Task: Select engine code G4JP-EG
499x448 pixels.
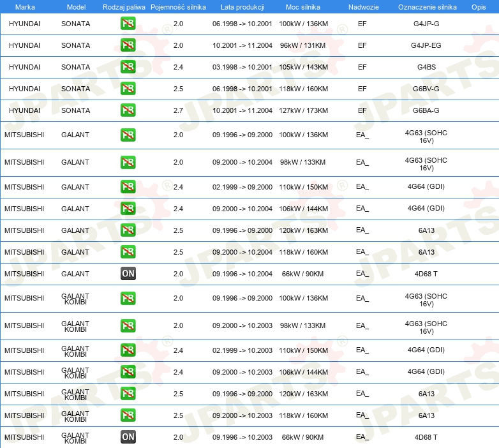Action: (426, 45)
